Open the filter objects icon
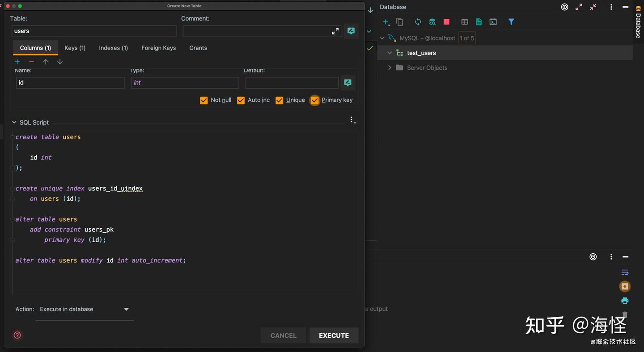The image size is (644, 352). (x=511, y=21)
